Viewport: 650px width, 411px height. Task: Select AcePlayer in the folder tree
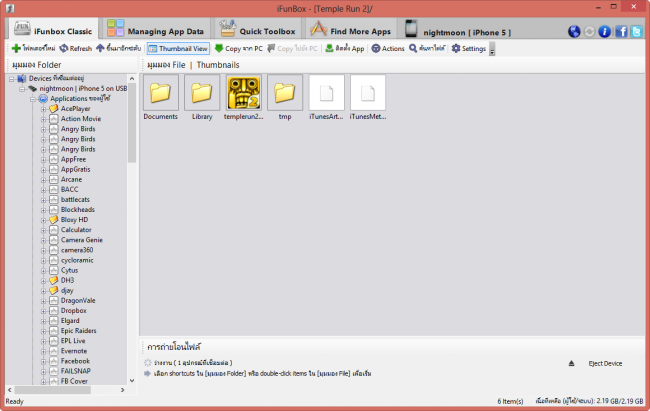pos(75,109)
